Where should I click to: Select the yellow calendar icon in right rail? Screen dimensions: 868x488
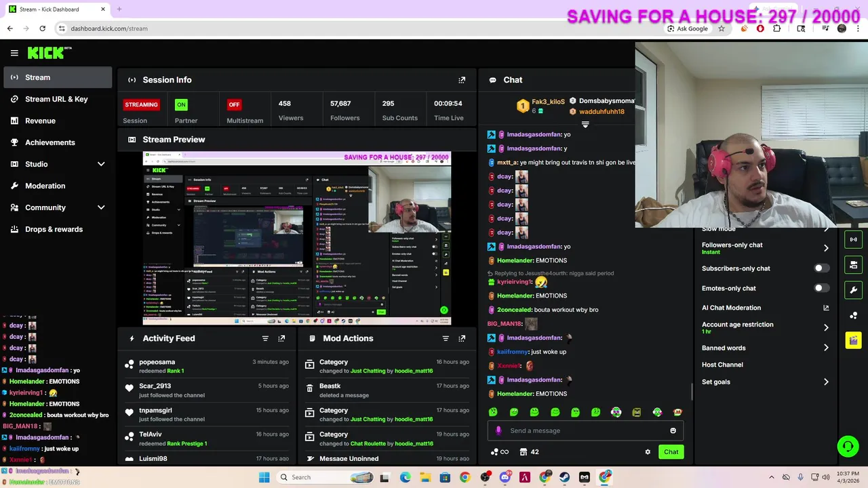853,340
